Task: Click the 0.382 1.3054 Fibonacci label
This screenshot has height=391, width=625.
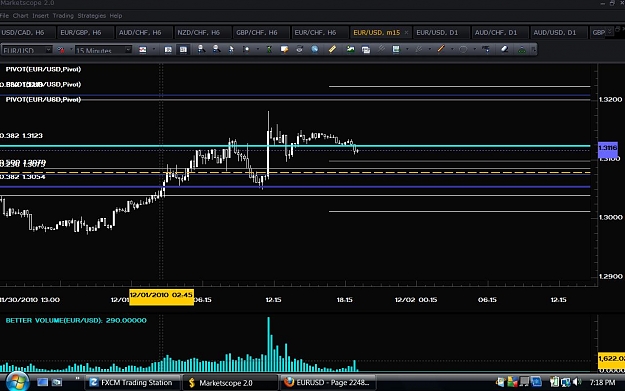Action: coord(23,177)
